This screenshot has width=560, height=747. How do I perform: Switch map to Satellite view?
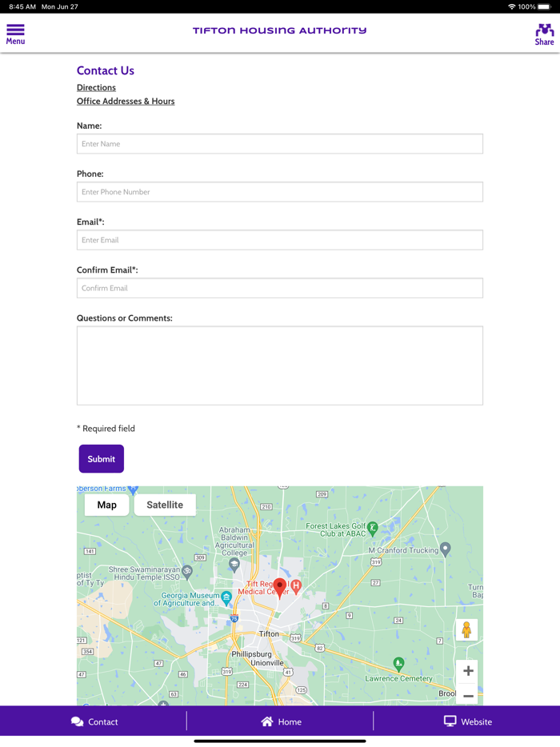(x=165, y=505)
